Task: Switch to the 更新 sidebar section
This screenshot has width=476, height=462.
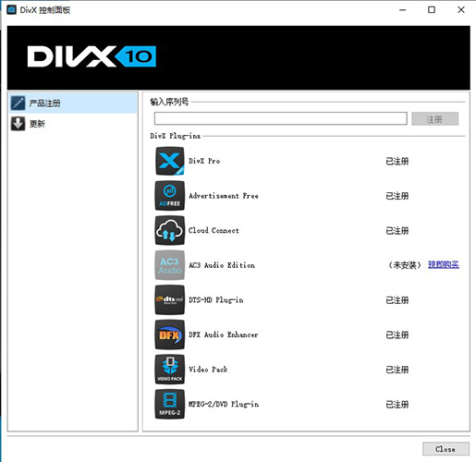Action: [x=73, y=124]
